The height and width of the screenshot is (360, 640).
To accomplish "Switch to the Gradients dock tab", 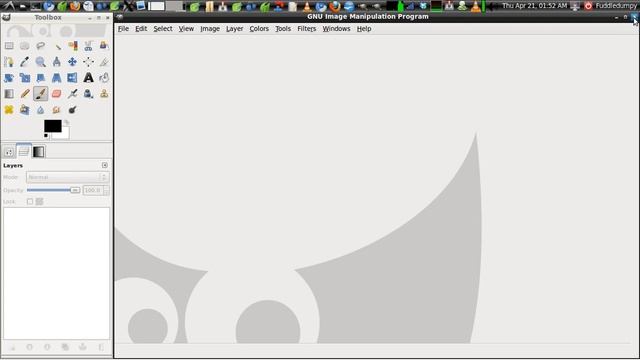I will coord(38,152).
